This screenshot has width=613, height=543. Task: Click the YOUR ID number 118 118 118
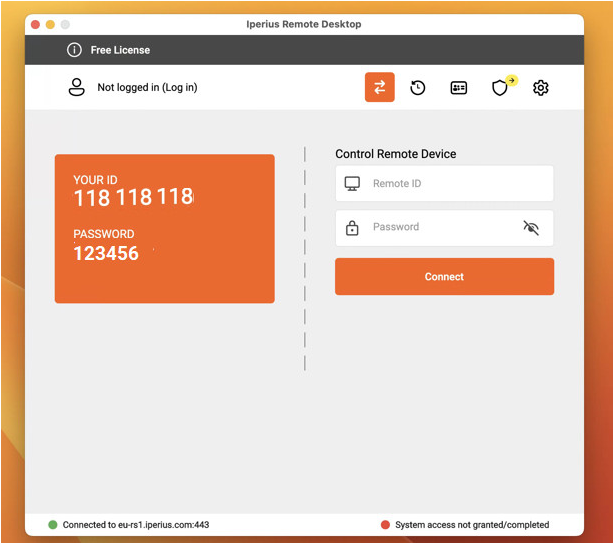(133, 197)
